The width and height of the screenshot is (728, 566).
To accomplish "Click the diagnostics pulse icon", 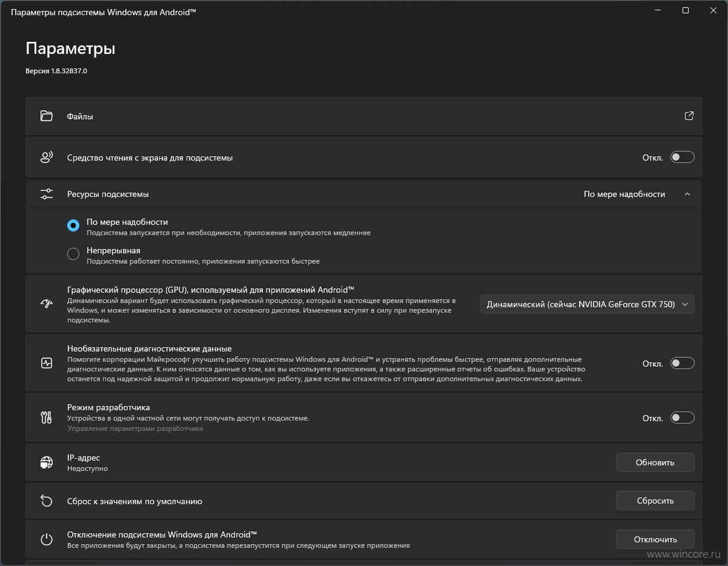I will (x=47, y=363).
